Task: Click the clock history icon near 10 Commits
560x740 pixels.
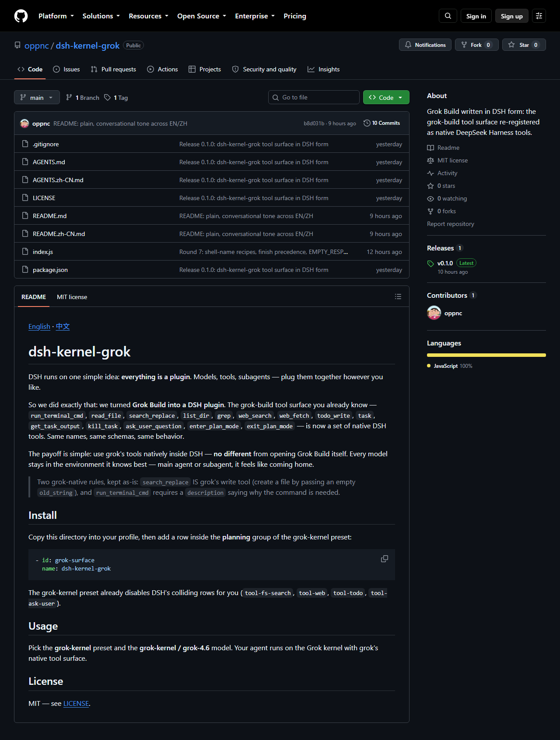Action: (x=367, y=123)
